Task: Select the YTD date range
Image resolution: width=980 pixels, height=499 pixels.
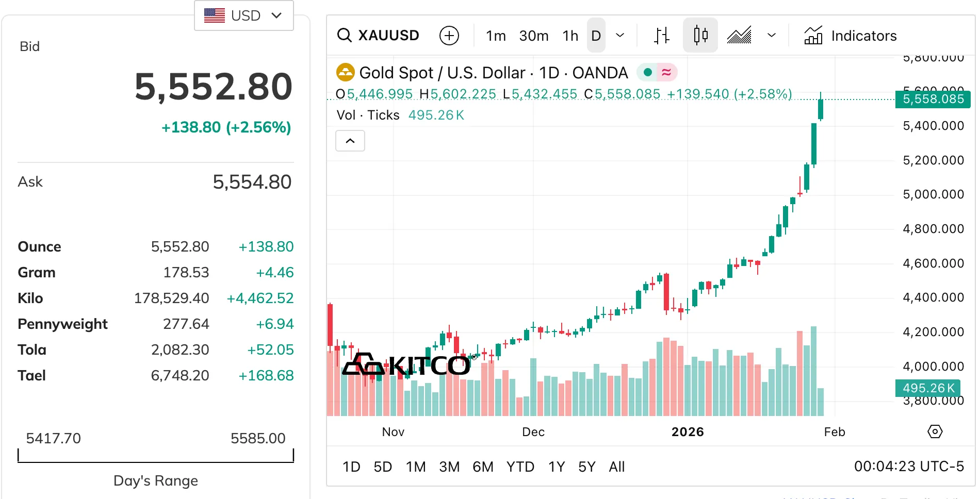Action: pos(520,467)
